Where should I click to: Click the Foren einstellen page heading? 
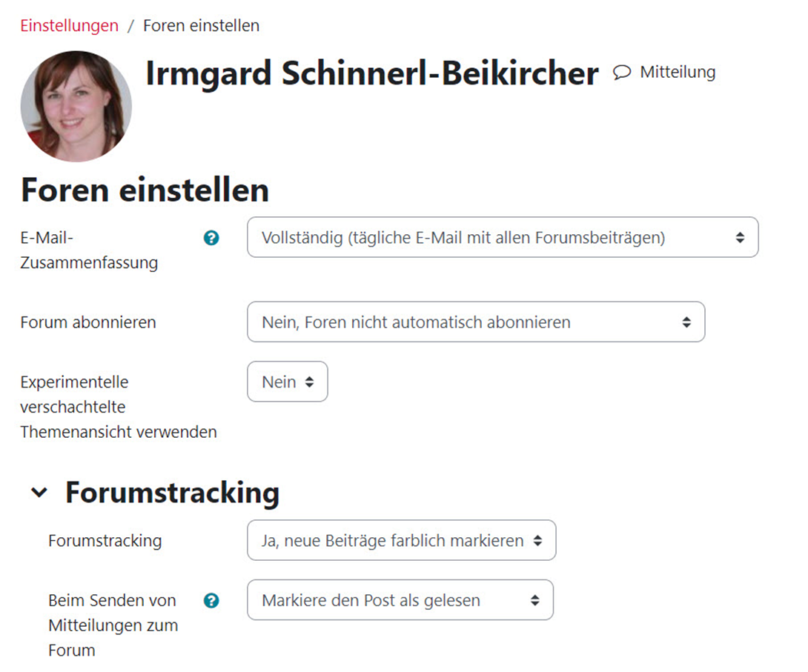(x=145, y=190)
